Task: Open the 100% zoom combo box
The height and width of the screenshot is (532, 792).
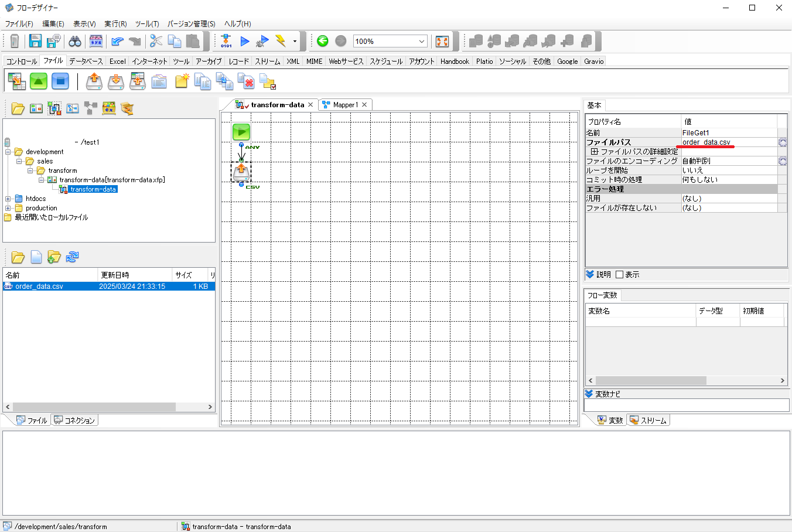Action: click(x=390, y=42)
